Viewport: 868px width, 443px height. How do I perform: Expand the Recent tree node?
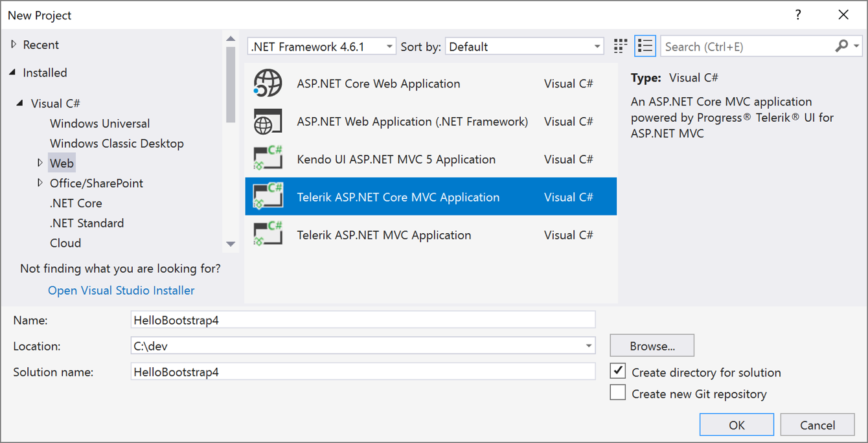point(14,45)
